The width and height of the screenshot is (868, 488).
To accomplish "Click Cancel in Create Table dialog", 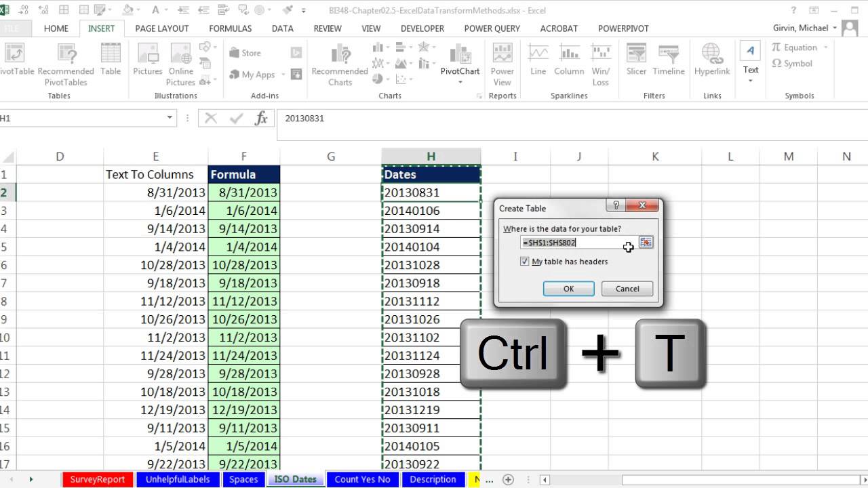I will (627, 289).
